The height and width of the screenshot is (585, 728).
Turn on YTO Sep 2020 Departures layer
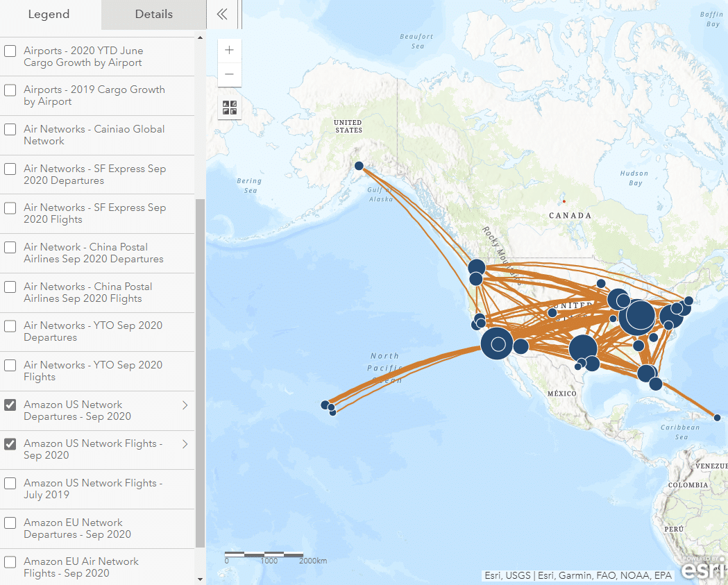pyautogui.click(x=10, y=325)
